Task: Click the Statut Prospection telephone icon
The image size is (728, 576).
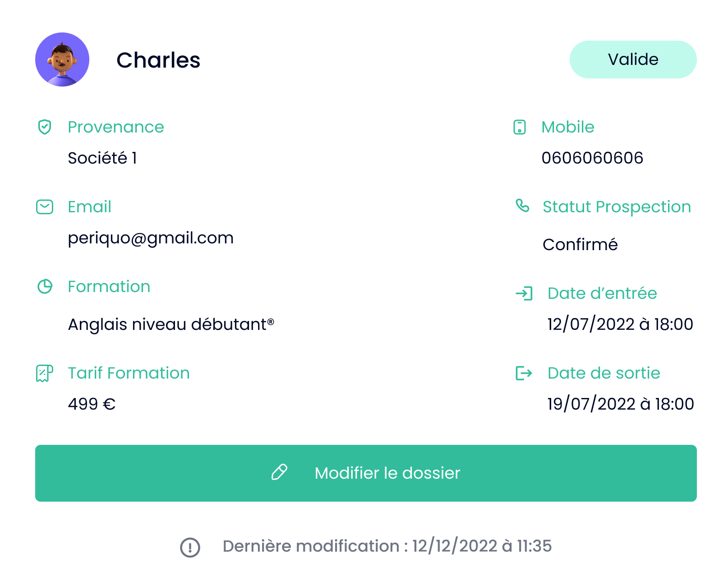Action: click(x=522, y=206)
